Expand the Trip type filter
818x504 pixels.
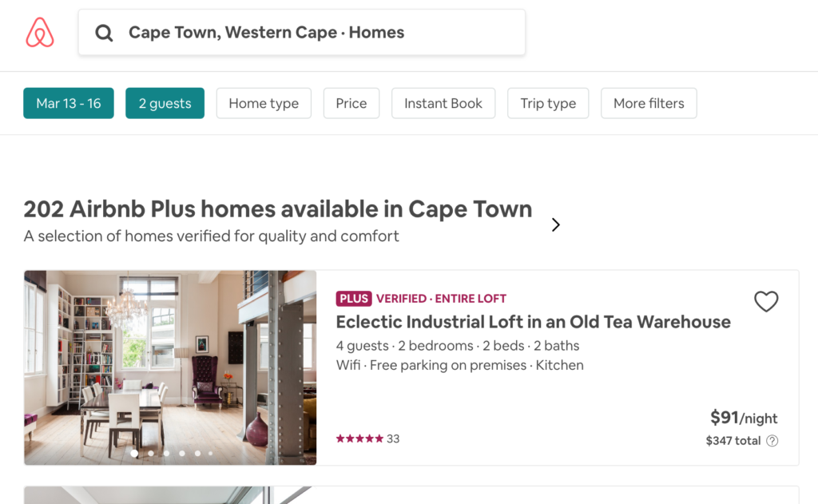click(547, 103)
